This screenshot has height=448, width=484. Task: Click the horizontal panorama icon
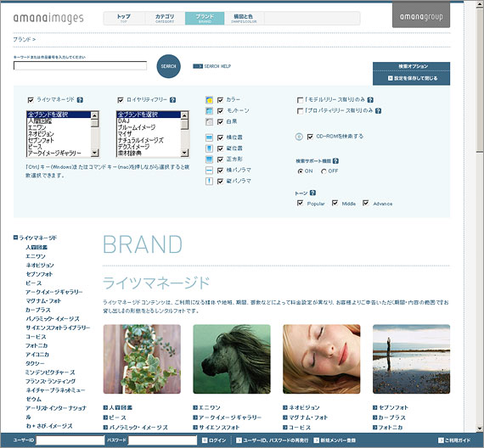[x=209, y=171]
